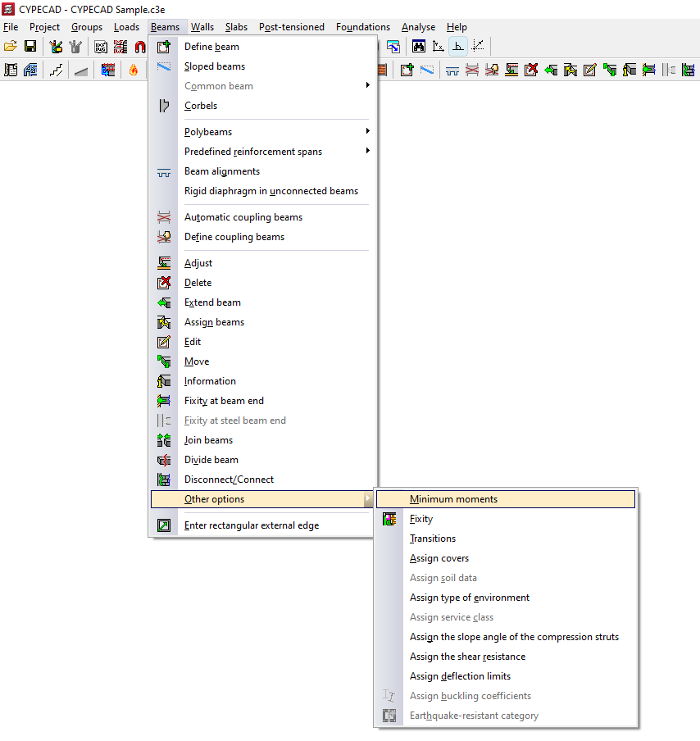Click the floor plan sheet toolbar icon
Image resolution: width=700 pixels, height=741 pixels.
(11, 70)
